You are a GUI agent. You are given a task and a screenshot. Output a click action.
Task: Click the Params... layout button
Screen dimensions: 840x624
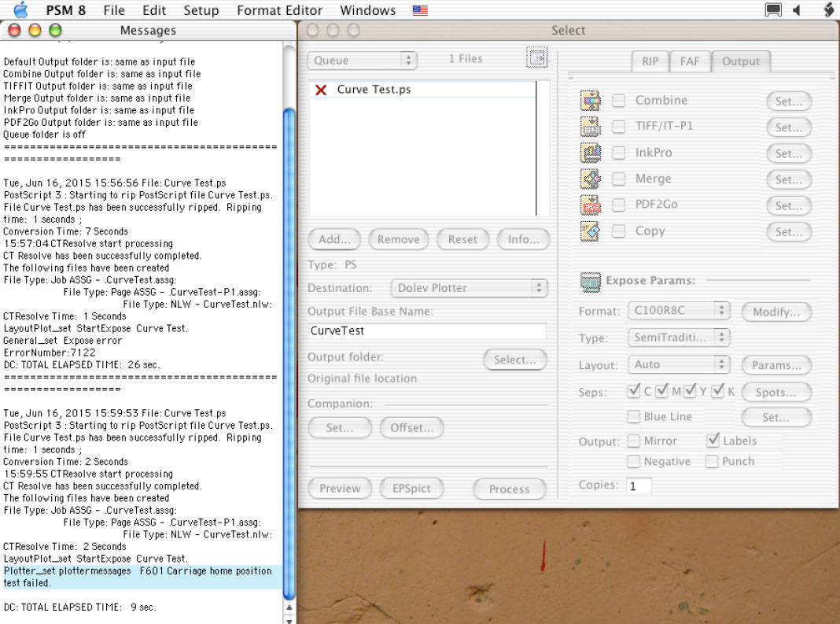click(776, 365)
